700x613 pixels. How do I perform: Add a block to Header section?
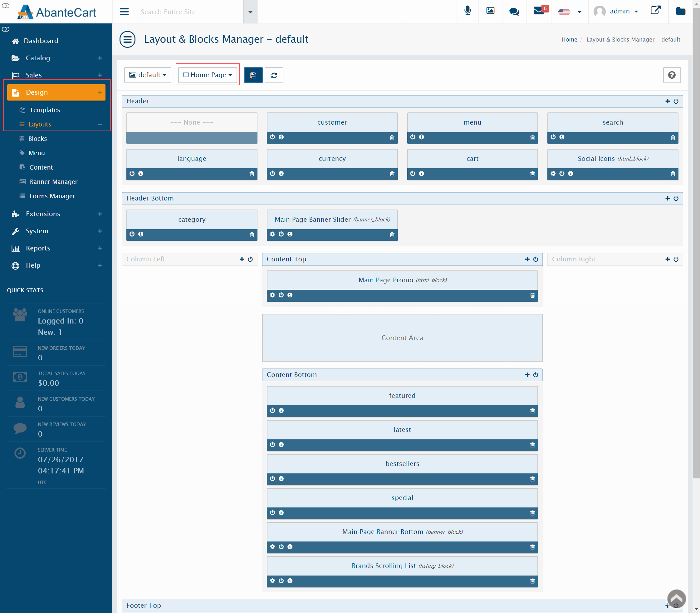(667, 101)
